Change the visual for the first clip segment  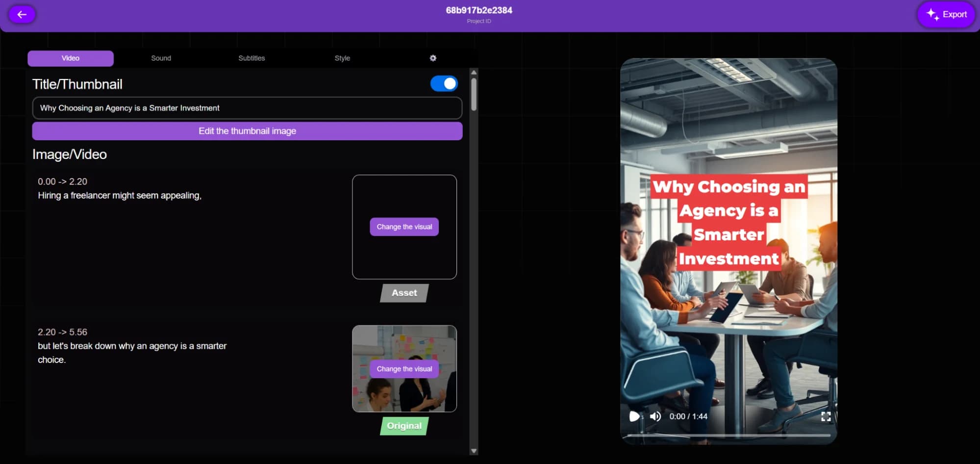click(x=403, y=227)
